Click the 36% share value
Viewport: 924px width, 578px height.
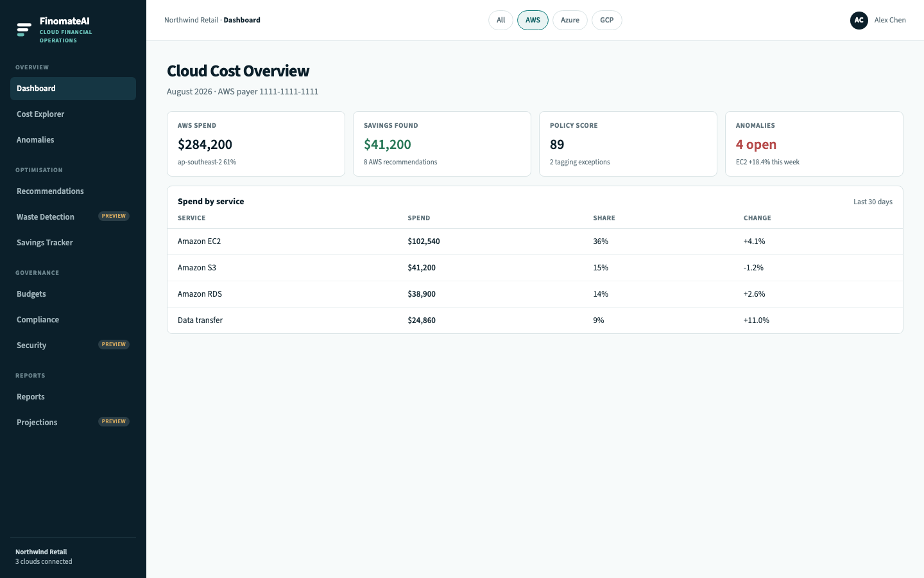click(601, 241)
